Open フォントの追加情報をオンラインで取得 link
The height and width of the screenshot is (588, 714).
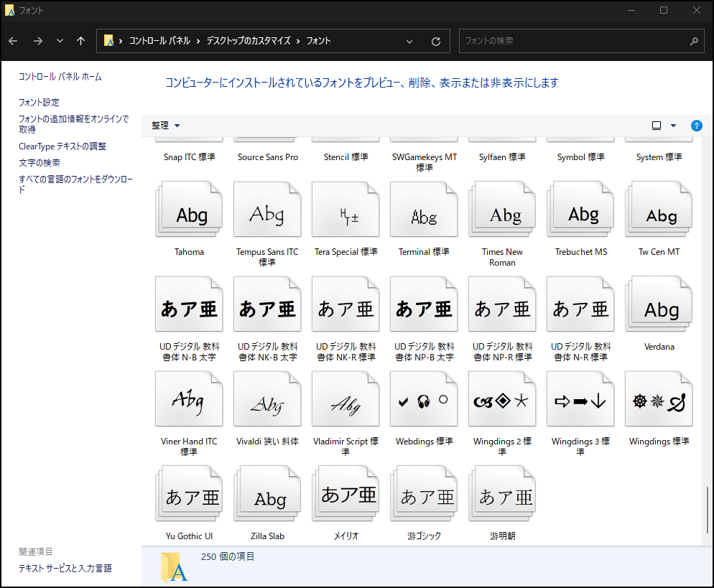[74, 123]
